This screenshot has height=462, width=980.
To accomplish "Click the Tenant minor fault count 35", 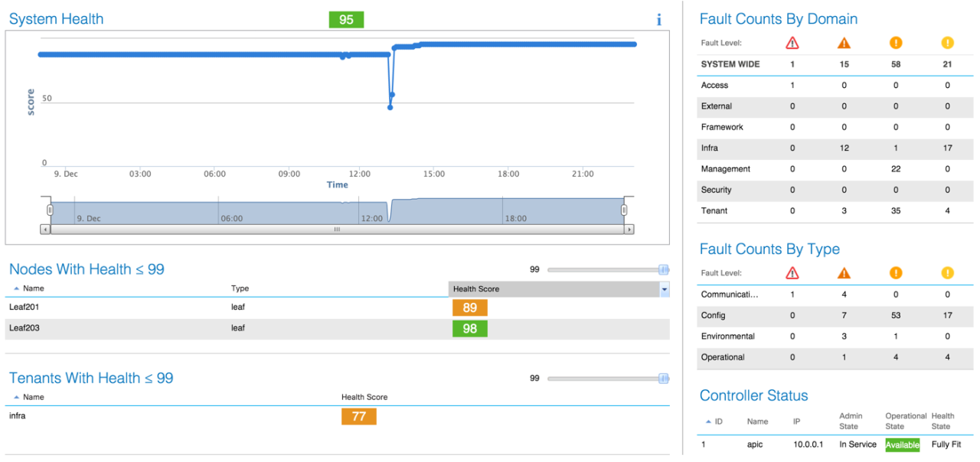I will pos(896,210).
